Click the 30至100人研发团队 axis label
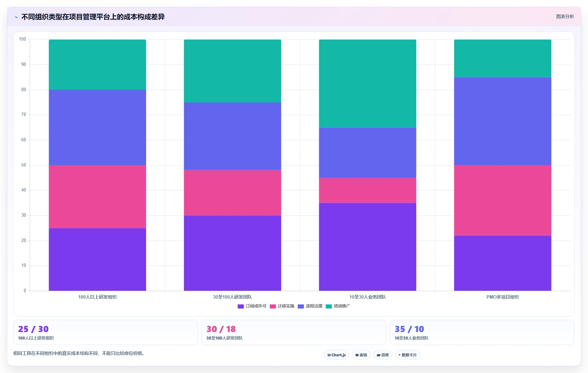The width and height of the screenshot is (588, 373). tap(232, 297)
